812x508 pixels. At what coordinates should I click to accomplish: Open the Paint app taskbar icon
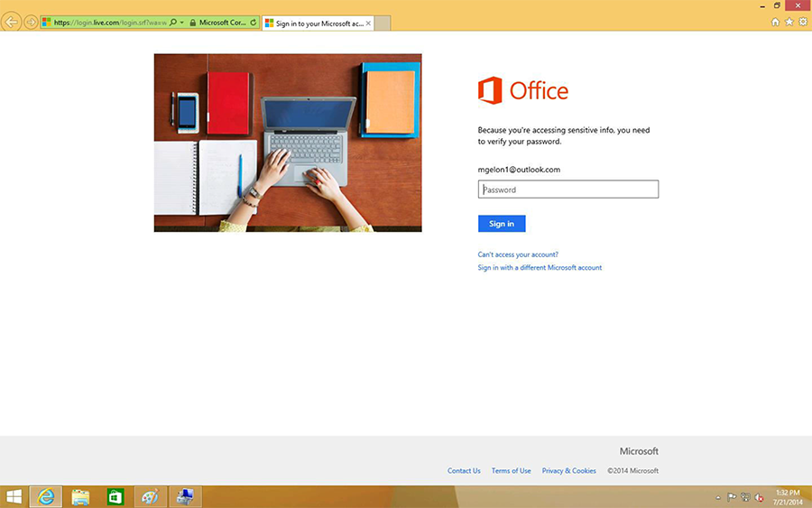[x=150, y=497]
